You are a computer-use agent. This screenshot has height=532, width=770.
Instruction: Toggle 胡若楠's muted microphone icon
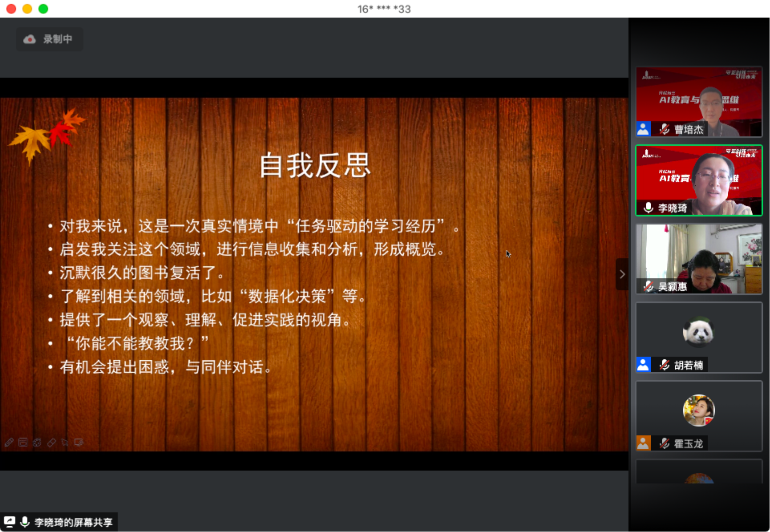665,365
